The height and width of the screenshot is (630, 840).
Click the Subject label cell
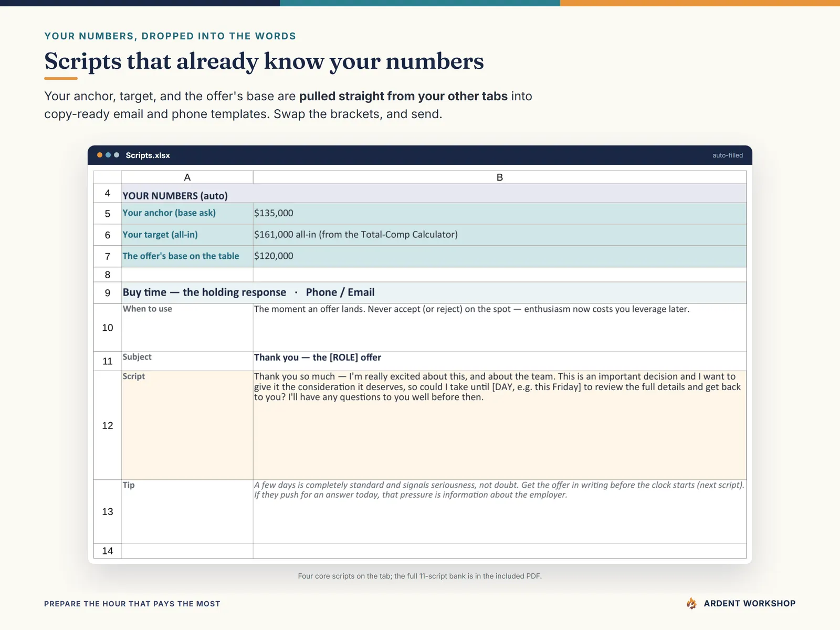click(187, 361)
